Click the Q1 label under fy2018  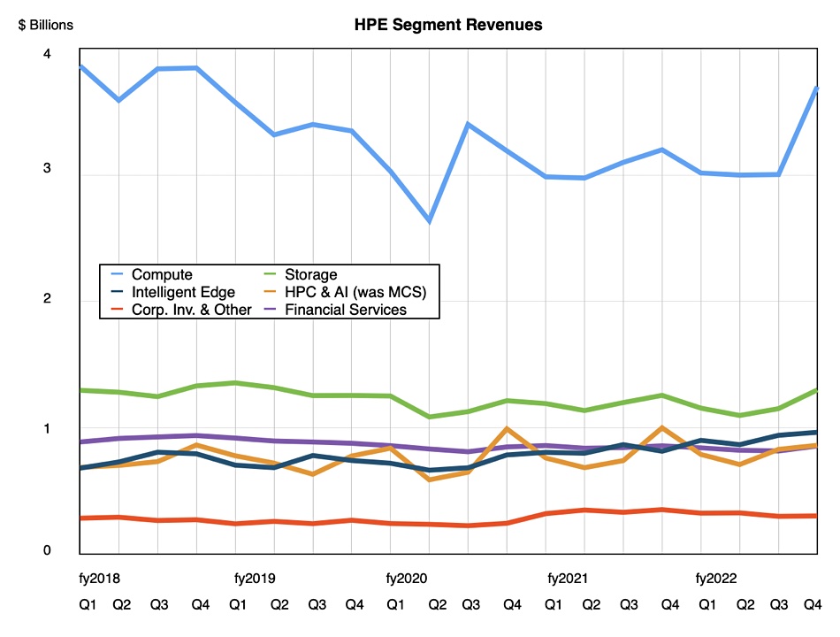point(88,605)
